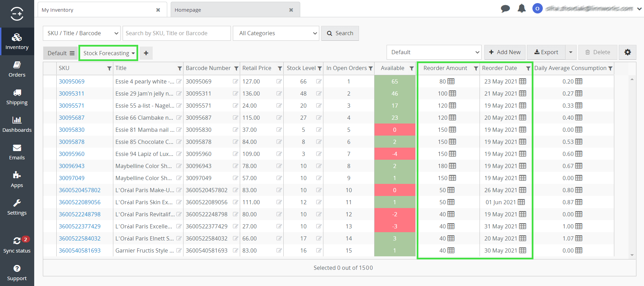Click the Add New button
The width and height of the screenshot is (644, 286).
tap(505, 52)
